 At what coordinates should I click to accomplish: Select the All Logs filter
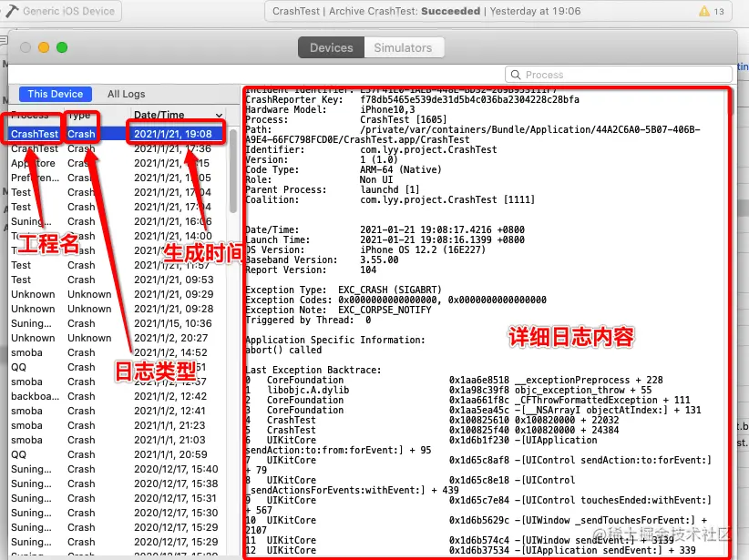click(x=126, y=94)
